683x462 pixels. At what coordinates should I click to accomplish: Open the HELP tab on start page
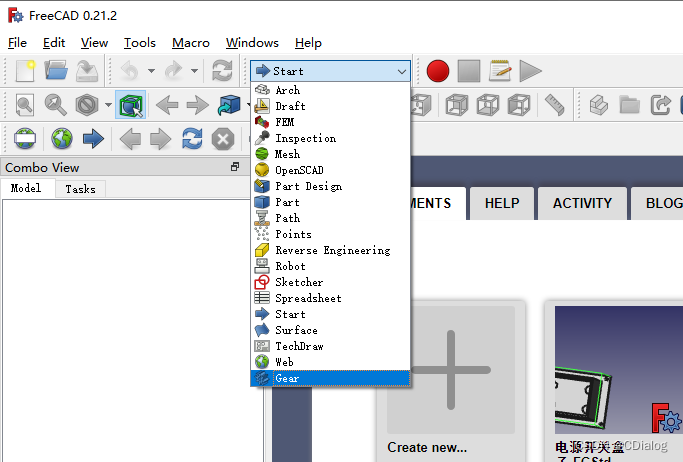click(502, 203)
